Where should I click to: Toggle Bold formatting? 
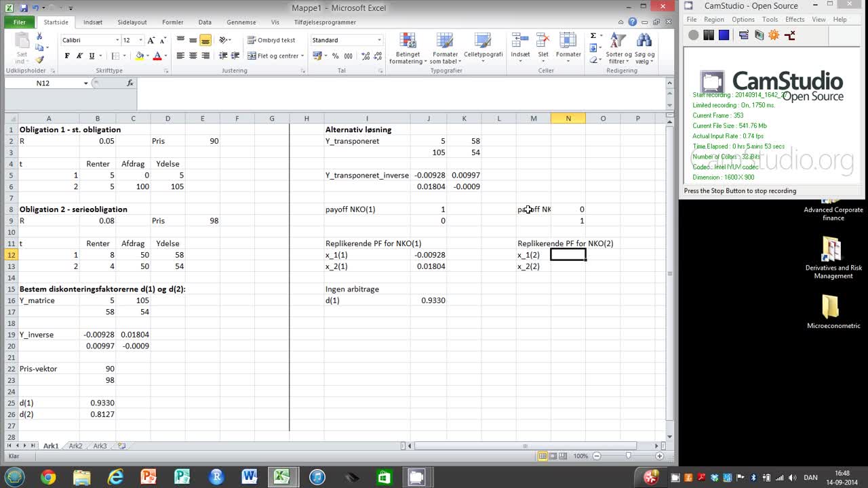pyautogui.click(x=67, y=56)
